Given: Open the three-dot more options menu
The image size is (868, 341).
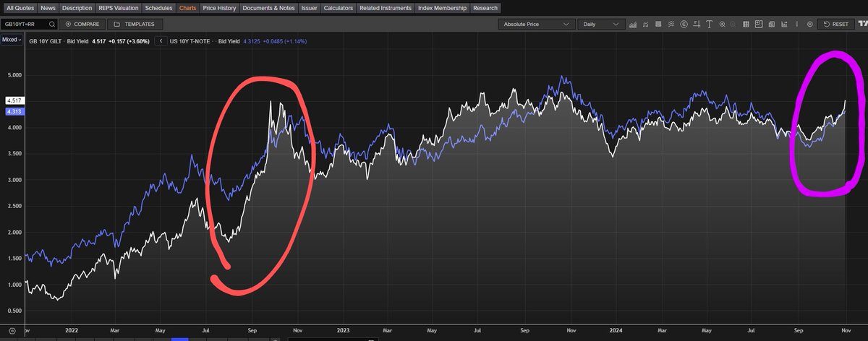Looking at the screenshot, I should pos(797,24).
